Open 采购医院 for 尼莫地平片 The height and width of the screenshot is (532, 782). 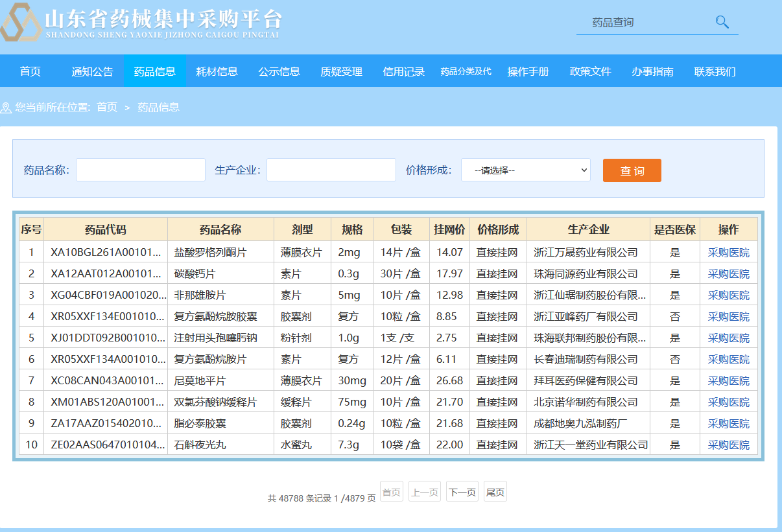coord(728,381)
